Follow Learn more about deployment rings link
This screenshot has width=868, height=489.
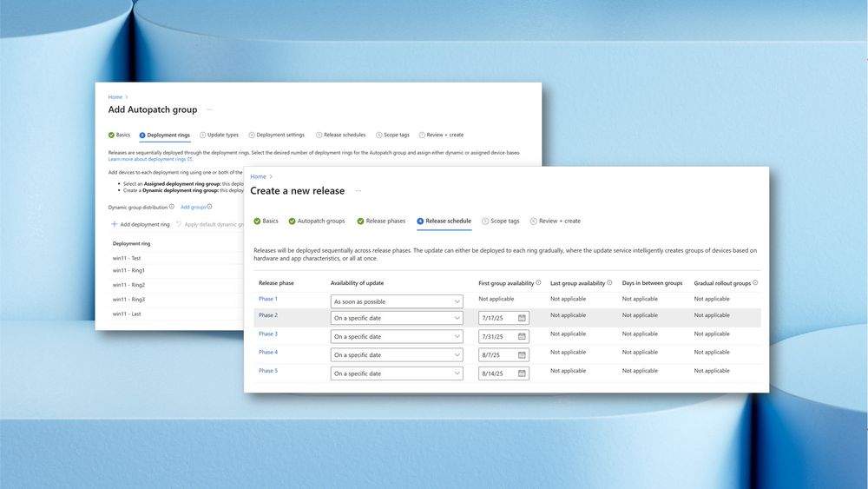(x=149, y=159)
